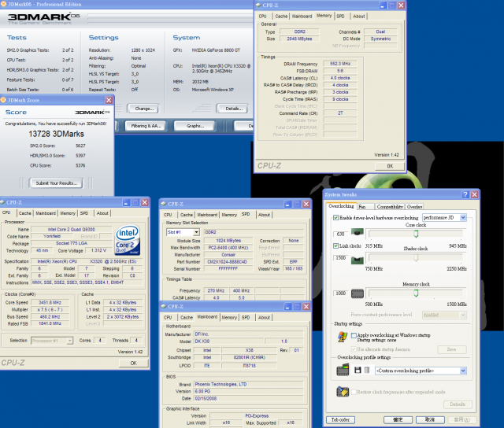Image resolution: width=504 pixels, height=428 pixels.
Task: Click the restore clock frequencies icon
Action: pos(343,391)
